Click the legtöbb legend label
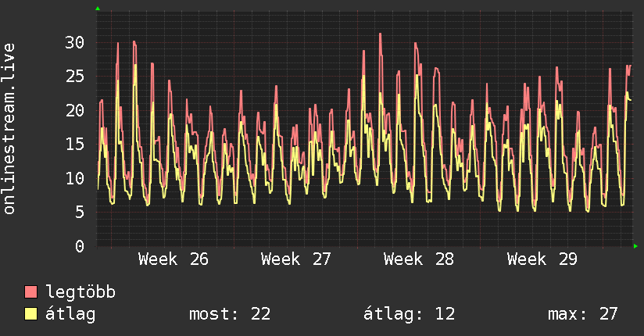Viewport: 644px width, 336px height. pyautogui.click(x=80, y=292)
